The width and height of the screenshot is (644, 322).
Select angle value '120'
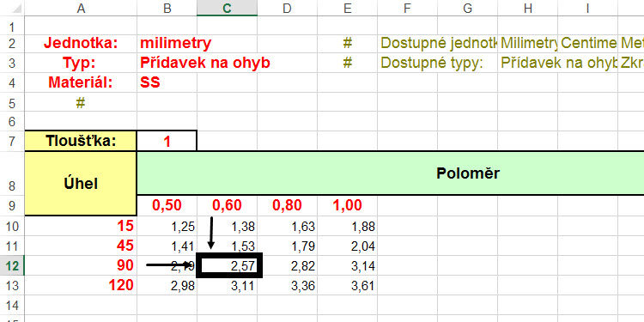[81, 285]
